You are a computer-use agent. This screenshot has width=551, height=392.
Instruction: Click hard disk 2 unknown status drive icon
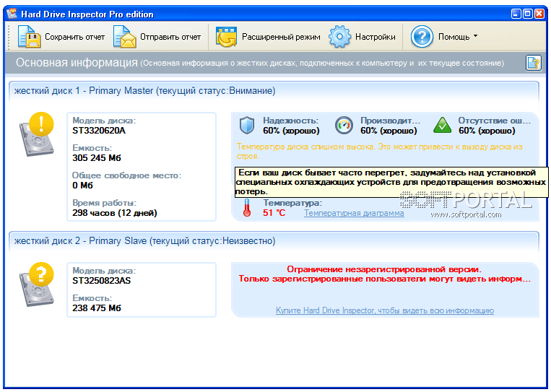point(37,284)
